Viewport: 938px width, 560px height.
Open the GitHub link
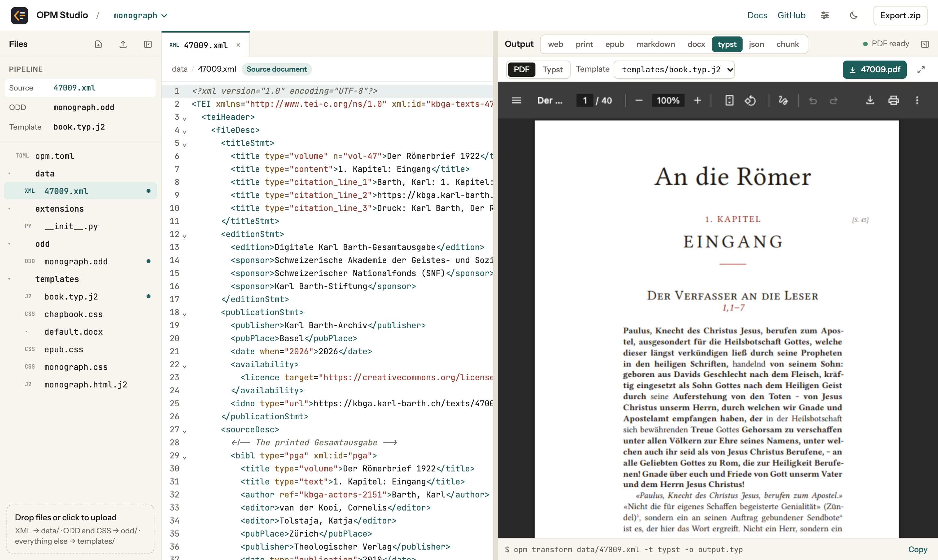(791, 16)
